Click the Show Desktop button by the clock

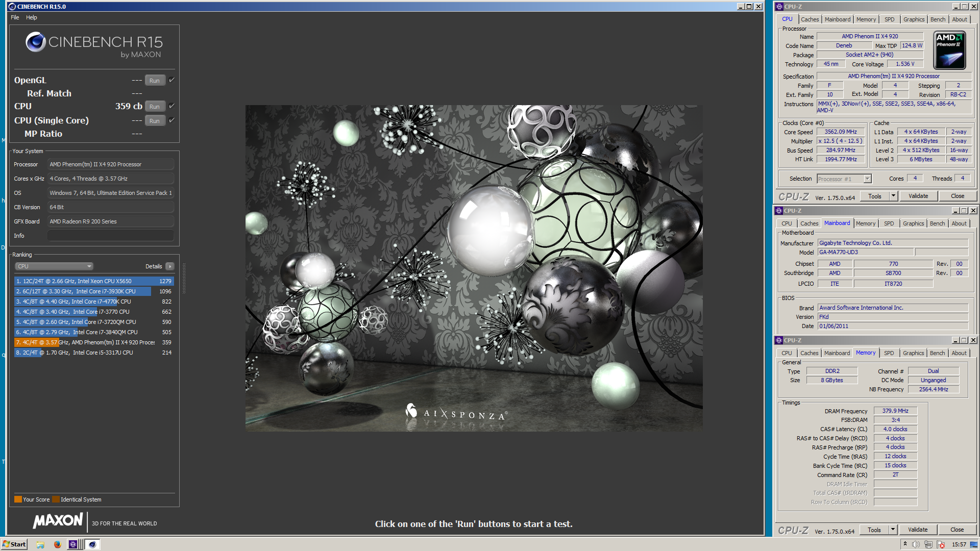[975, 544]
